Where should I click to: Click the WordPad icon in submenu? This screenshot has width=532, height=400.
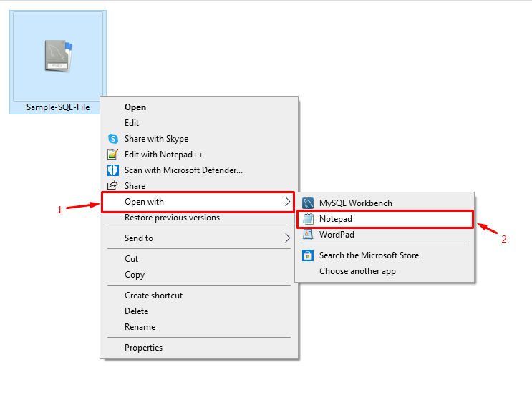(x=308, y=235)
